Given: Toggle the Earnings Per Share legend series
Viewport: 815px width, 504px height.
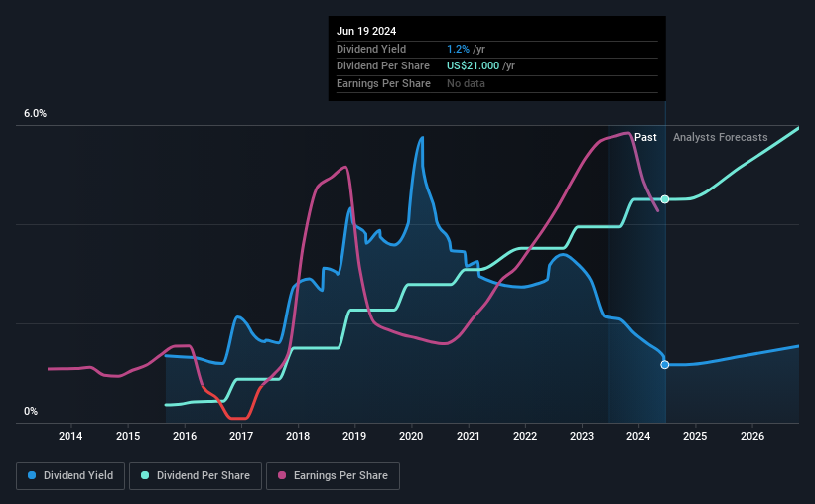Looking at the screenshot, I should (x=334, y=476).
